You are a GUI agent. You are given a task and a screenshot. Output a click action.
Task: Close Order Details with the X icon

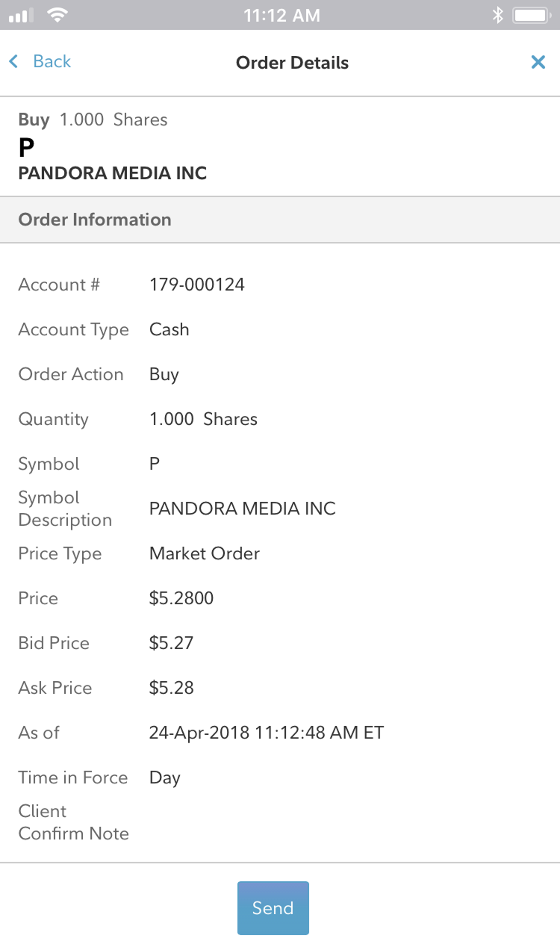[x=538, y=63]
